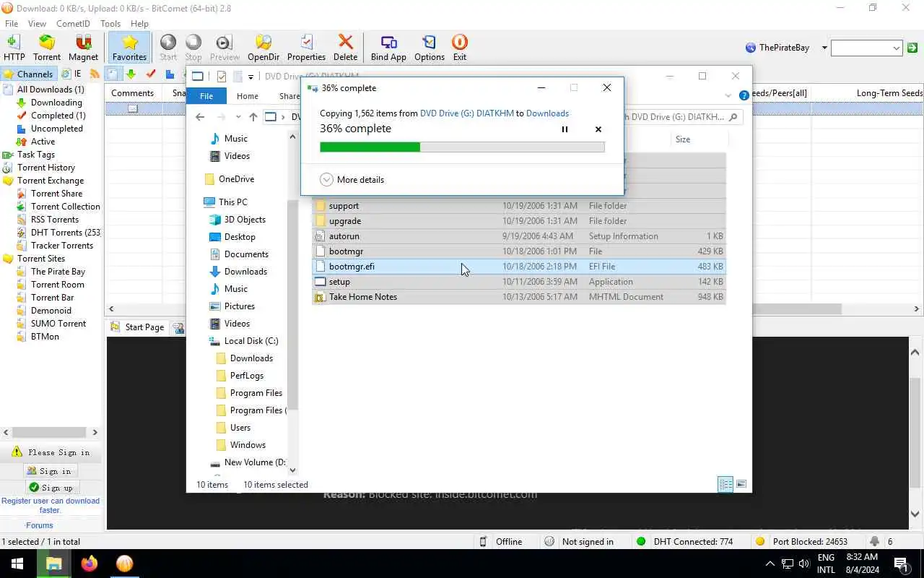Click the RSS feed icon beside IE
924x578 pixels.
coord(94,74)
